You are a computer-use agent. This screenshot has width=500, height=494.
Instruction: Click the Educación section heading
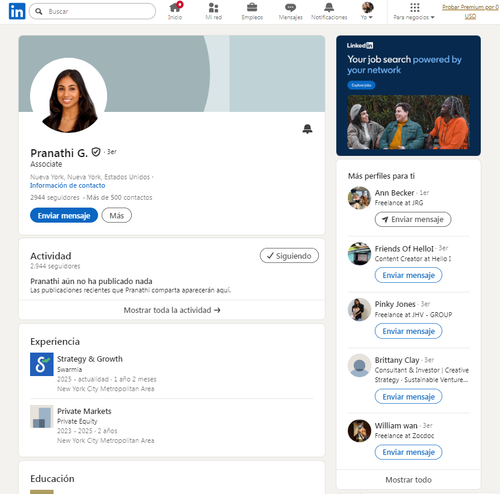[52, 479]
